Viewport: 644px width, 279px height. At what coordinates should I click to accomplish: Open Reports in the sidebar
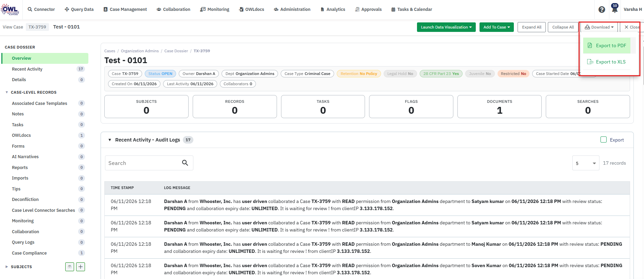[x=45, y=167]
